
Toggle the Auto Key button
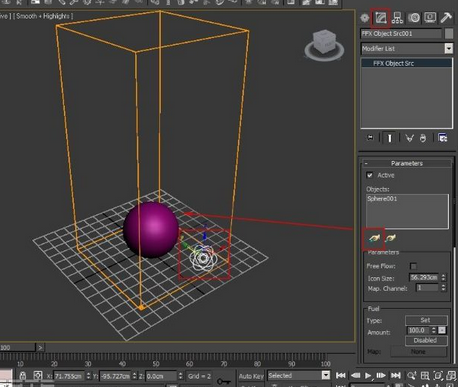(251, 376)
